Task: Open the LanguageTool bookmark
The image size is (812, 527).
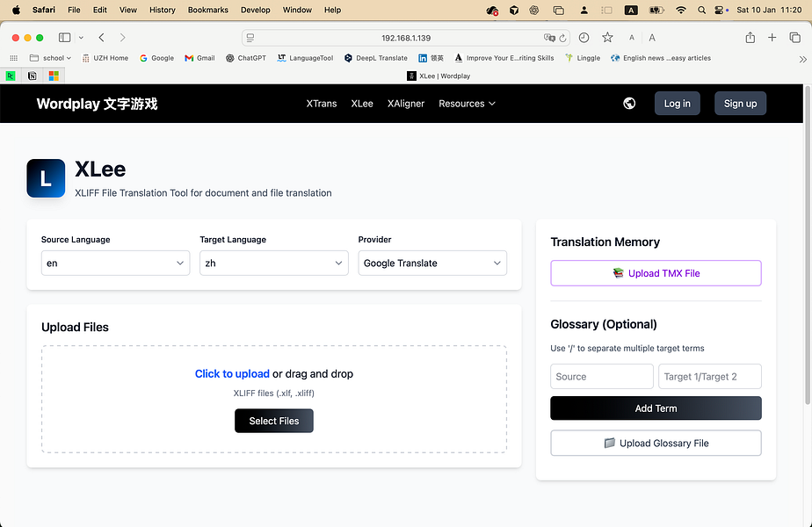Action: 305,58
